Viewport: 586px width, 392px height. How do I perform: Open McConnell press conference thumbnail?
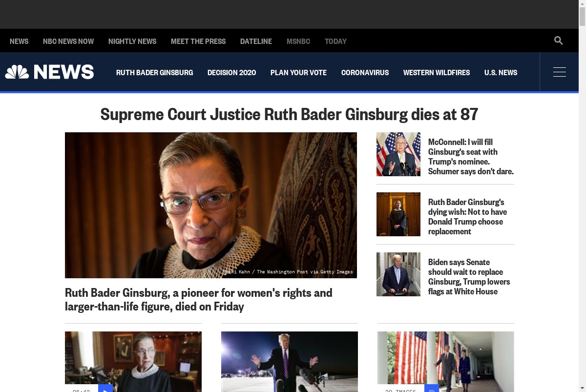[398, 154]
